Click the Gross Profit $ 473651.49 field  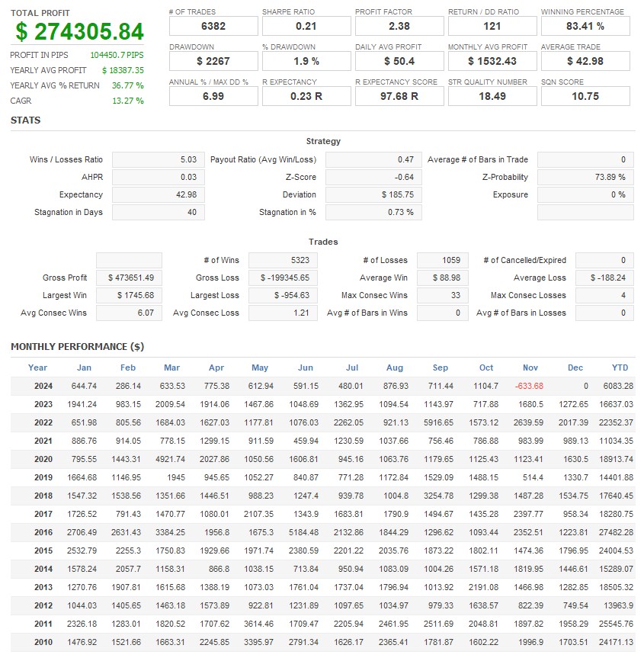coord(130,278)
